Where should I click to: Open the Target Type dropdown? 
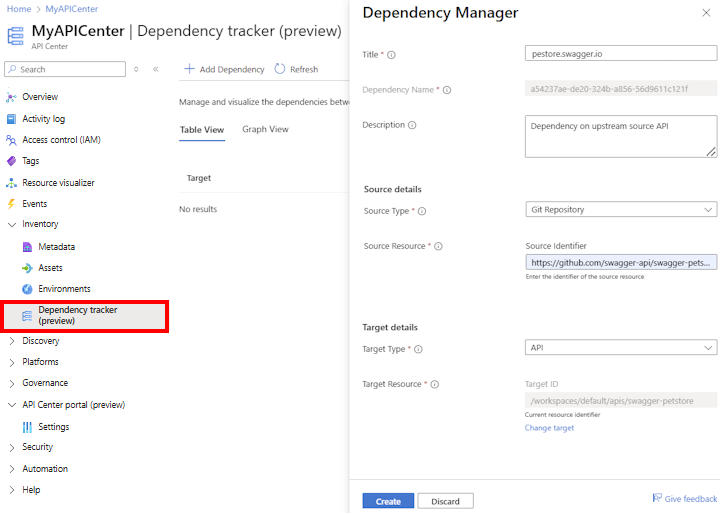621,348
